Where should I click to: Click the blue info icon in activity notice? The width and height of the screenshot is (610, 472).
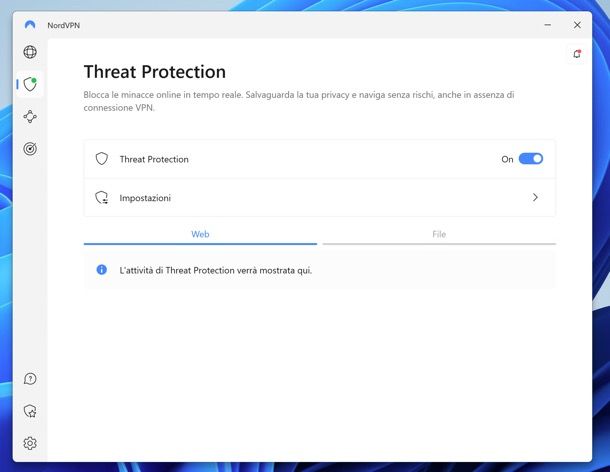click(102, 269)
